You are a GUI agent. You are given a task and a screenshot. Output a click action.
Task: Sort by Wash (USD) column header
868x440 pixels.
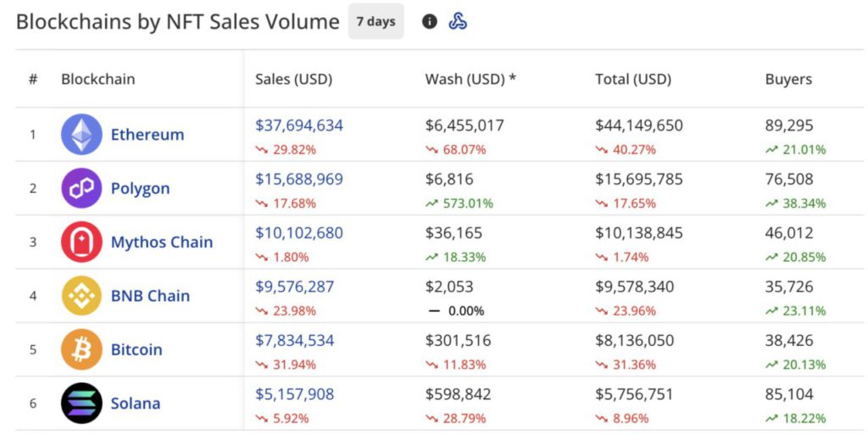470,80
